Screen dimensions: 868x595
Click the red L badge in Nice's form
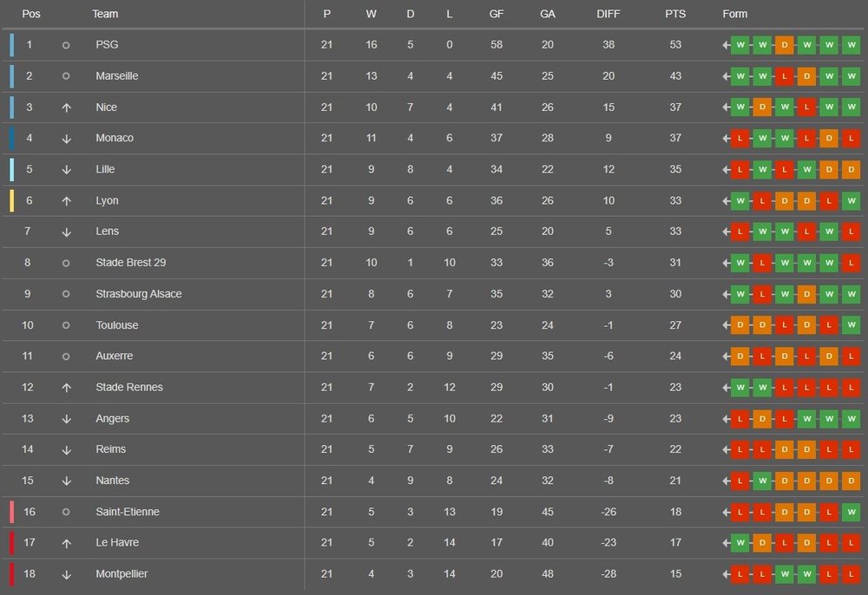tap(807, 108)
